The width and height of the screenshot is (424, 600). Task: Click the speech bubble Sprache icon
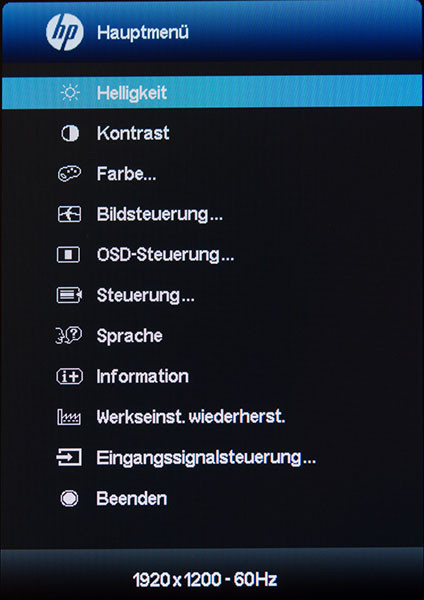tap(69, 336)
